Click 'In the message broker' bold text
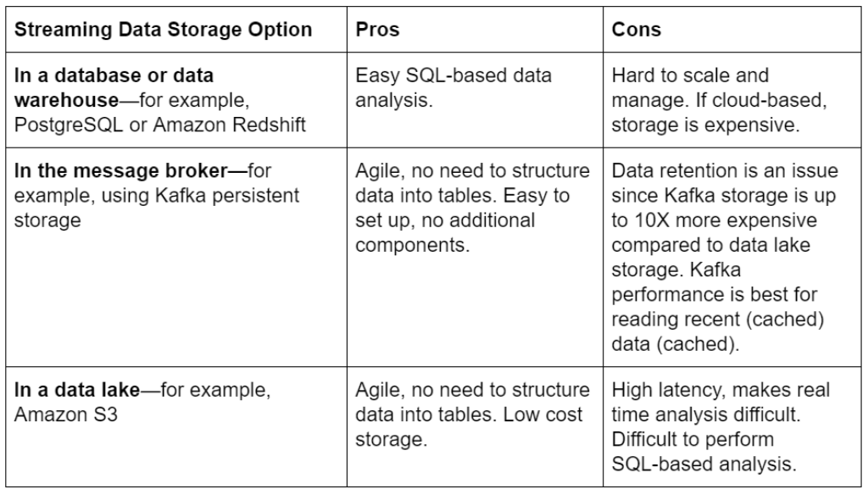 click(120, 170)
